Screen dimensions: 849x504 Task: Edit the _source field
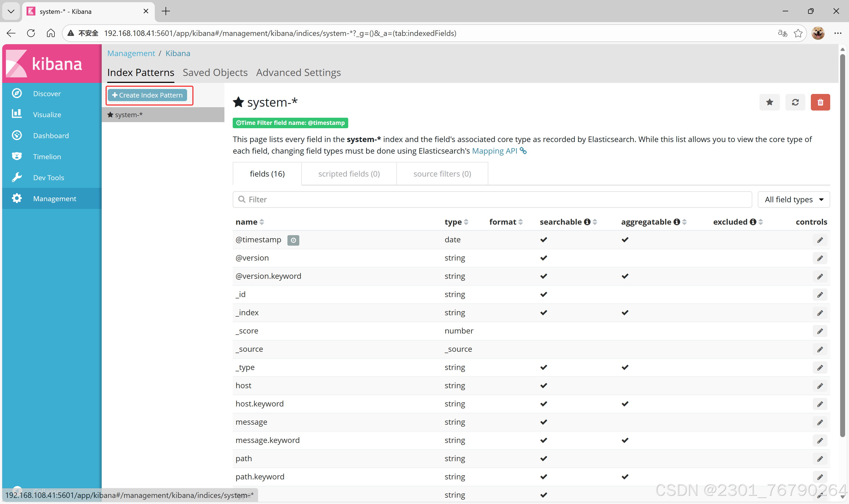820,350
